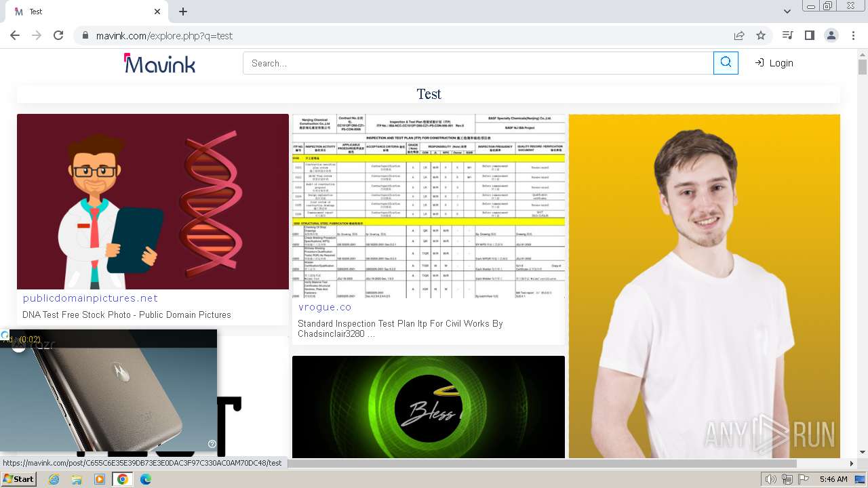868x488 pixels.
Task: Open File Explorer from taskbar
Action: pyautogui.click(x=77, y=479)
